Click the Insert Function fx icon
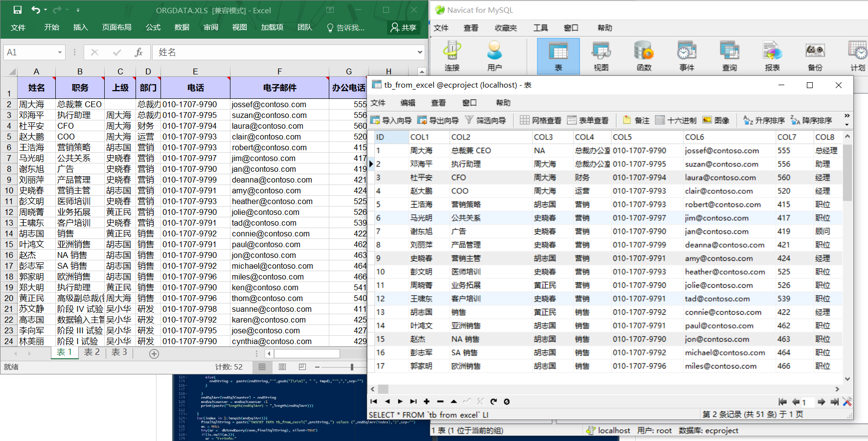 click(138, 52)
